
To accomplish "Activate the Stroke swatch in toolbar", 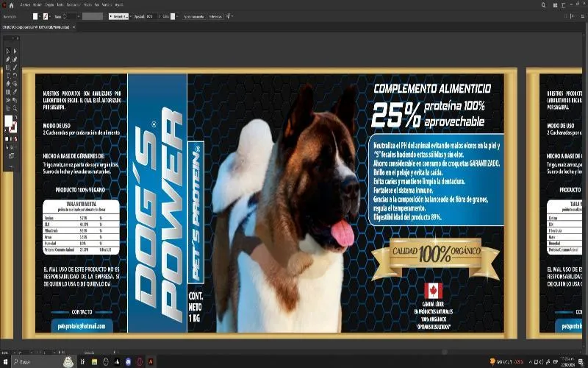I will point(13,127).
